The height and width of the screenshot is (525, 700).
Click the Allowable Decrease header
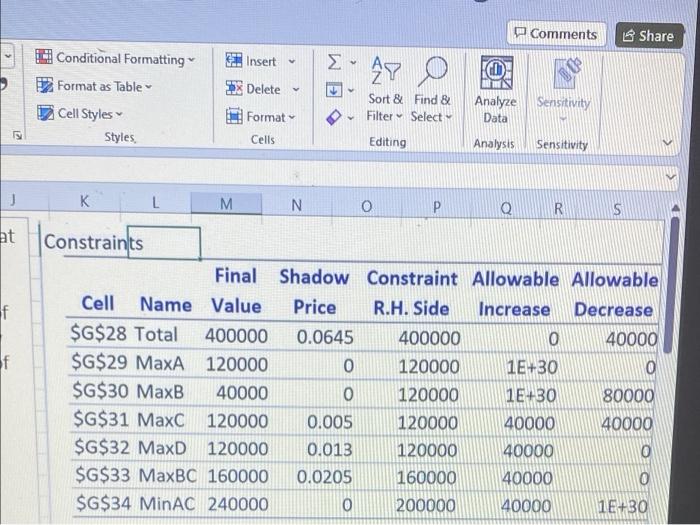(x=614, y=295)
